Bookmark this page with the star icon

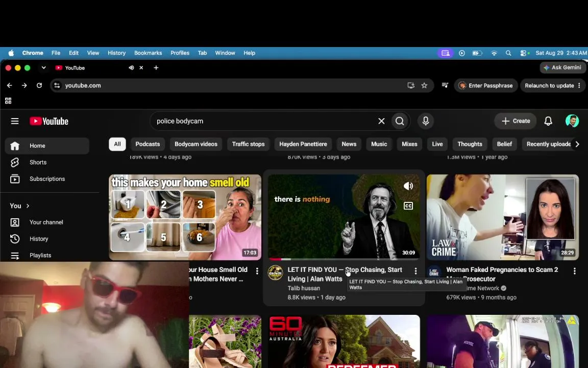[424, 86]
